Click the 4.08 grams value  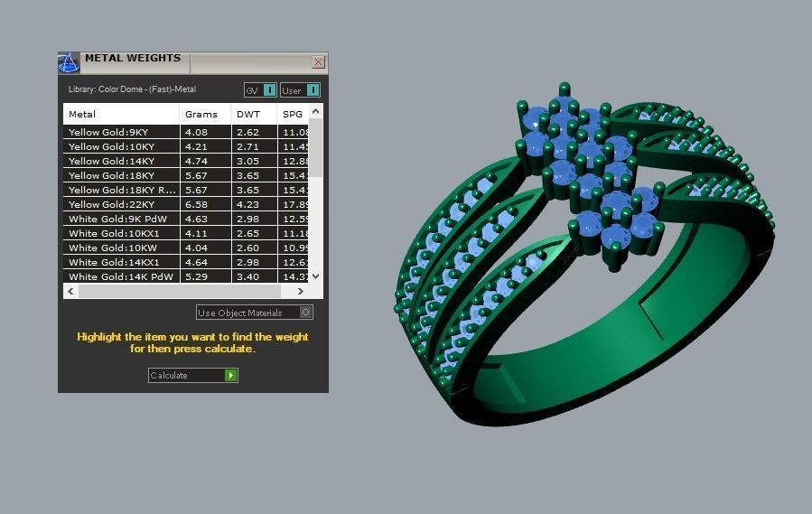point(196,132)
